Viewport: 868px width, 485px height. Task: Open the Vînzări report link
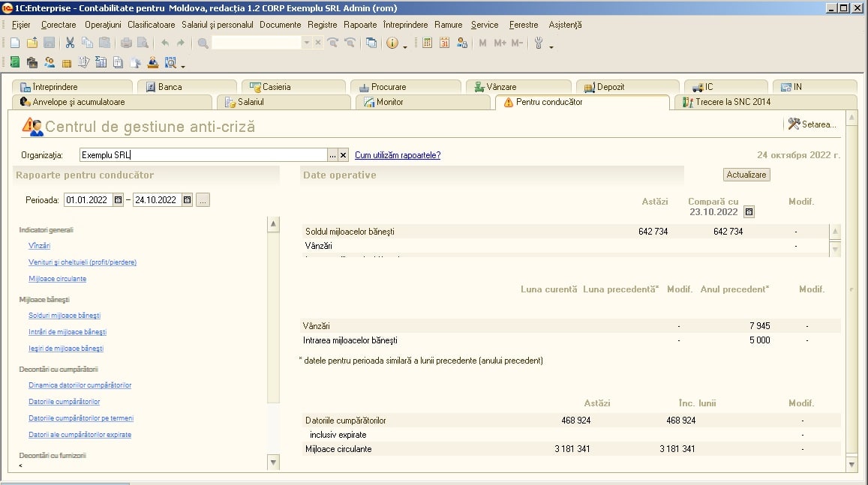click(39, 246)
